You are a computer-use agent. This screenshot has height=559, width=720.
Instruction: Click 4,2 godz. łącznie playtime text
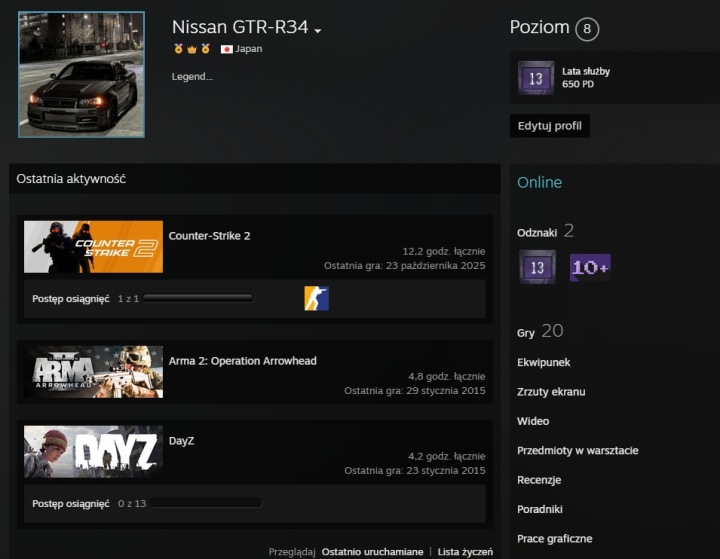point(447,456)
